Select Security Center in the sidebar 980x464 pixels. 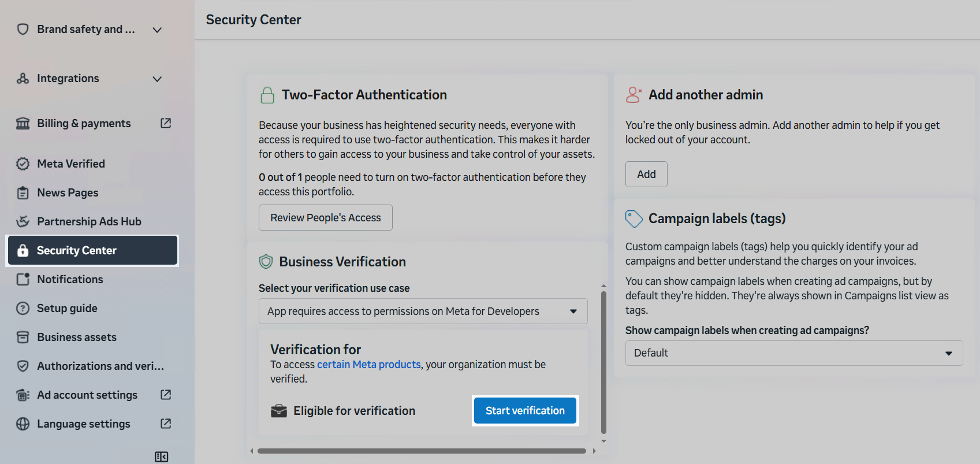point(92,251)
